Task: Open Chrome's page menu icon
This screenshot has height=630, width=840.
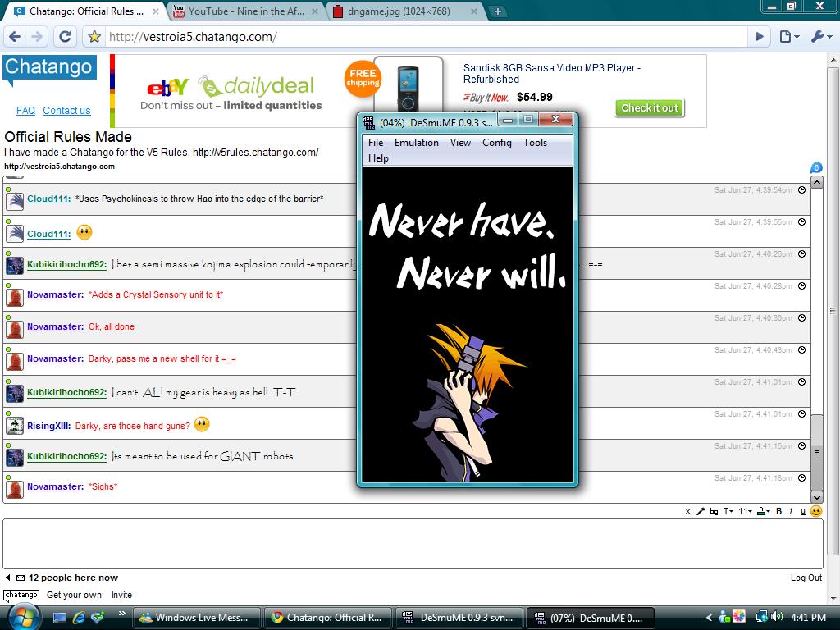Action: tap(789, 36)
